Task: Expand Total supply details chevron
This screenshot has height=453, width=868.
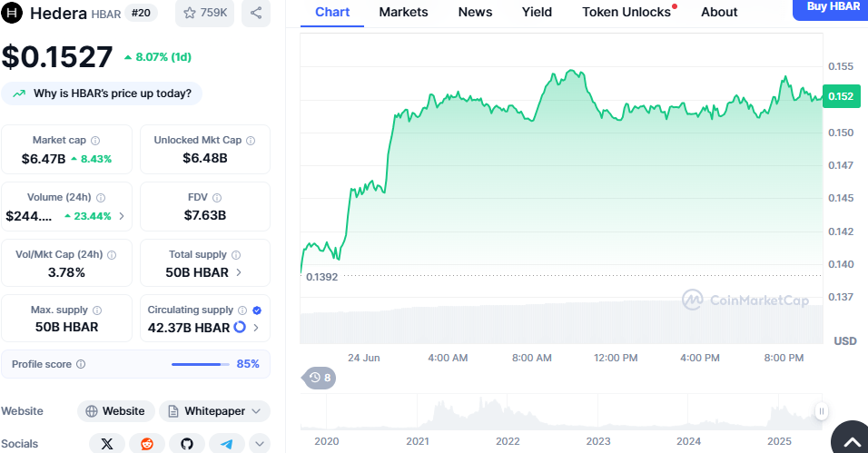Action: [239, 272]
